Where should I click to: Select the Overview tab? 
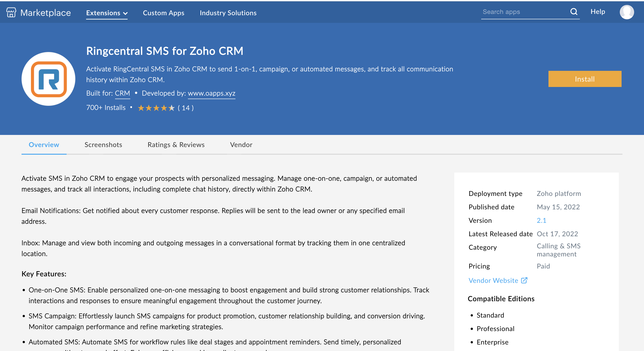[x=44, y=145]
